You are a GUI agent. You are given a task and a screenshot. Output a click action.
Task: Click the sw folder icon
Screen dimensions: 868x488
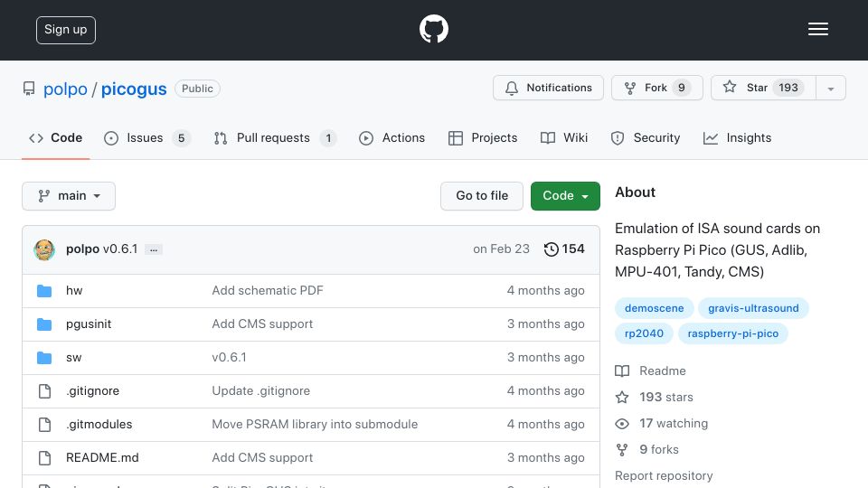pyautogui.click(x=44, y=358)
